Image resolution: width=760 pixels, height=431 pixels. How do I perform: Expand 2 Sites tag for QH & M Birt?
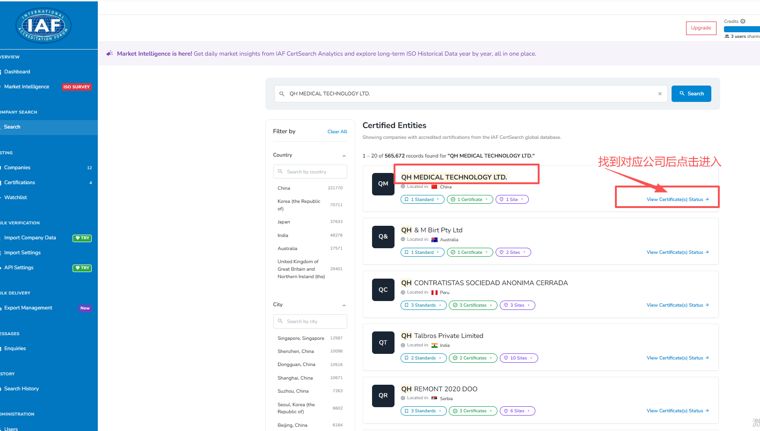[513, 253]
